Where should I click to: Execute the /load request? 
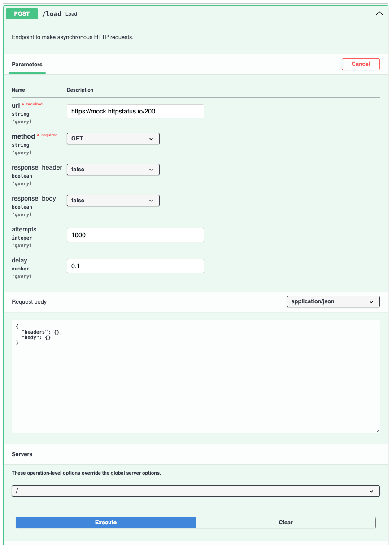[x=106, y=522]
